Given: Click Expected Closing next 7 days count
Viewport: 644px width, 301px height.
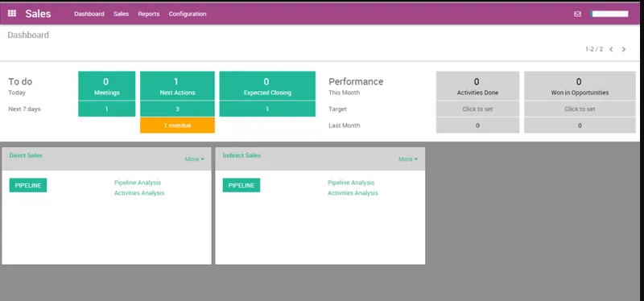Looking at the screenshot, I should 267,109.
